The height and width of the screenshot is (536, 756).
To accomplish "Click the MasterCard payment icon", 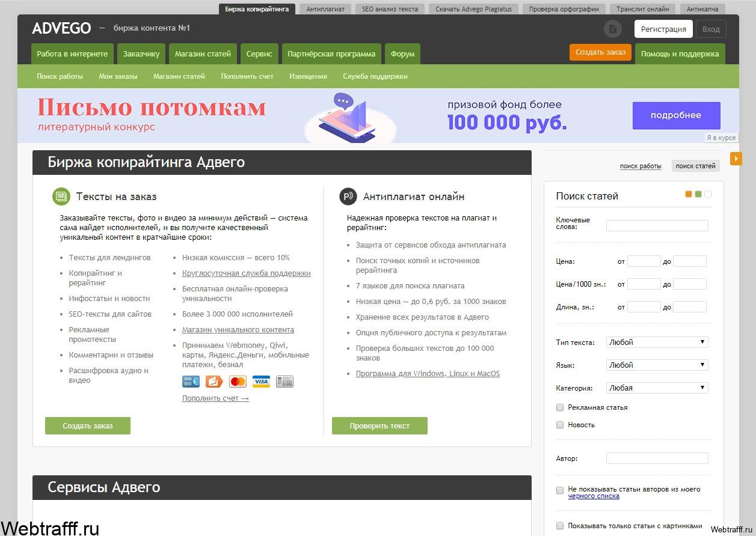I will (238, 381).
